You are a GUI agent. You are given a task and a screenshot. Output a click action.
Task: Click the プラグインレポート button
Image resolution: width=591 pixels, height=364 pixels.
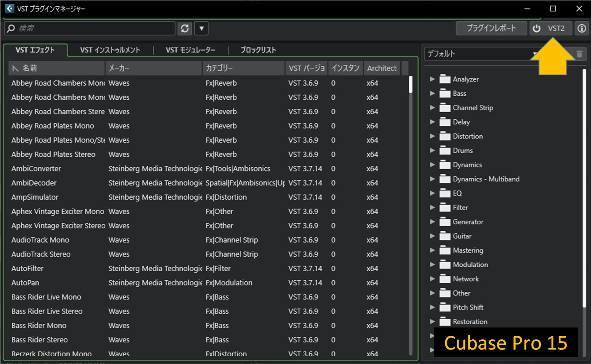(491, 29)
